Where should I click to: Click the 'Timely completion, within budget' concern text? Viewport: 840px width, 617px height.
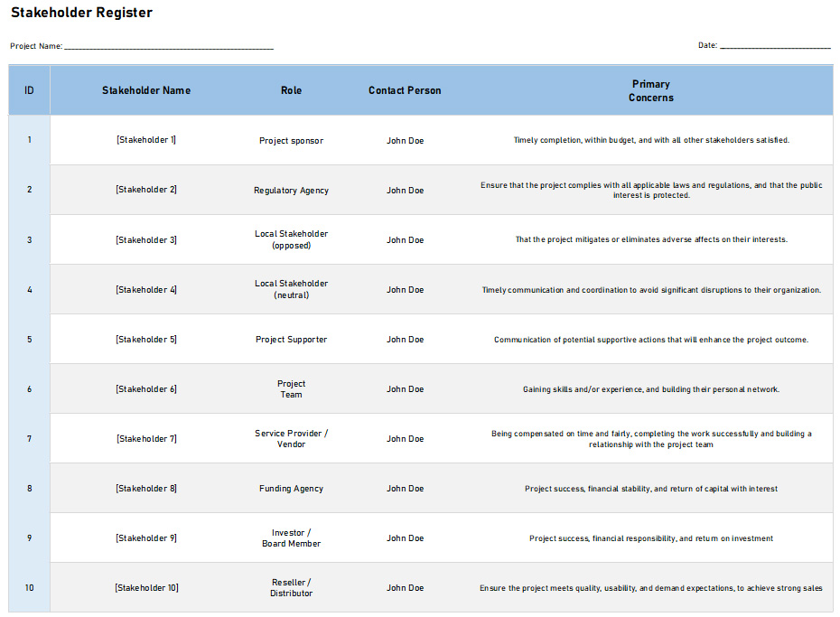[x=651, y=140]
